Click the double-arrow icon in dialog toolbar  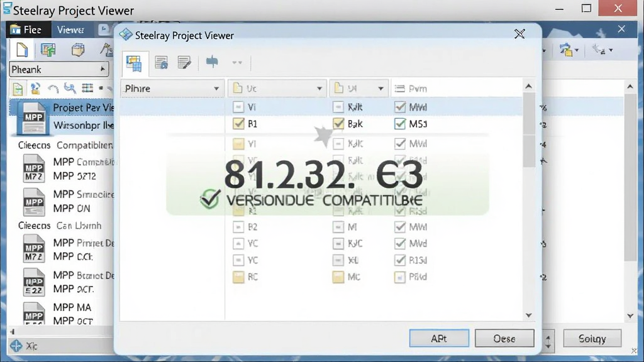click(x=237, y=62)
